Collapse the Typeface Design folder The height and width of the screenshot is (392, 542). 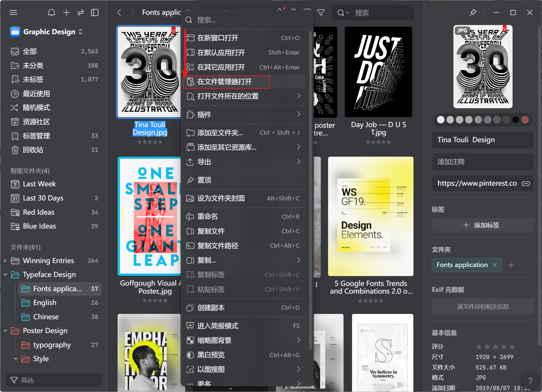tap(5, 274)
